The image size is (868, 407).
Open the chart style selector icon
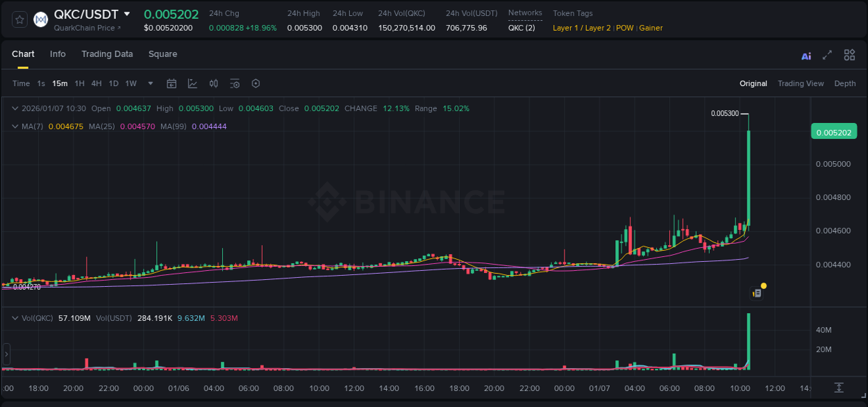pyautogui.click(x=192, y=83)
